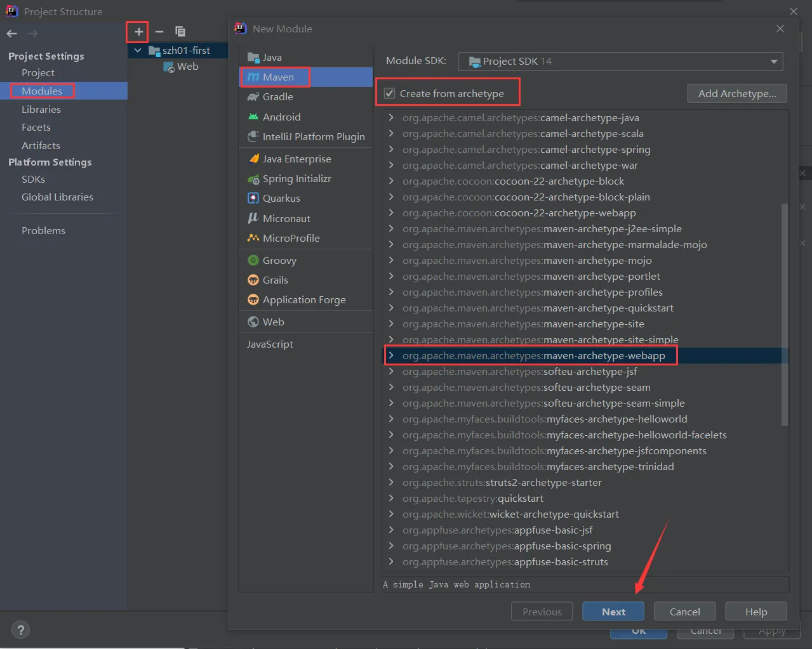Select cocoon-22-archetype-block archetype
This screenshot has height=649, width=812.
(513, 181)
